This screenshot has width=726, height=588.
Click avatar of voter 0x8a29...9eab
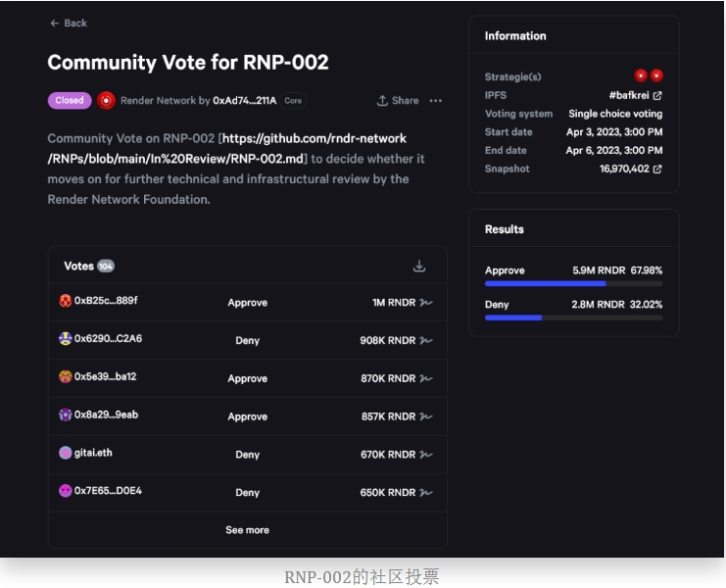[x=66, y=415]
